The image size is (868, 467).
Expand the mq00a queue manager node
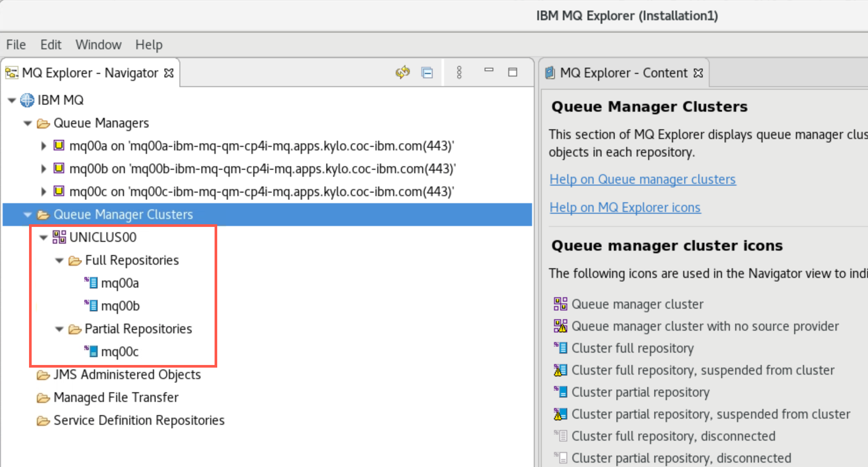click(43, 146)
